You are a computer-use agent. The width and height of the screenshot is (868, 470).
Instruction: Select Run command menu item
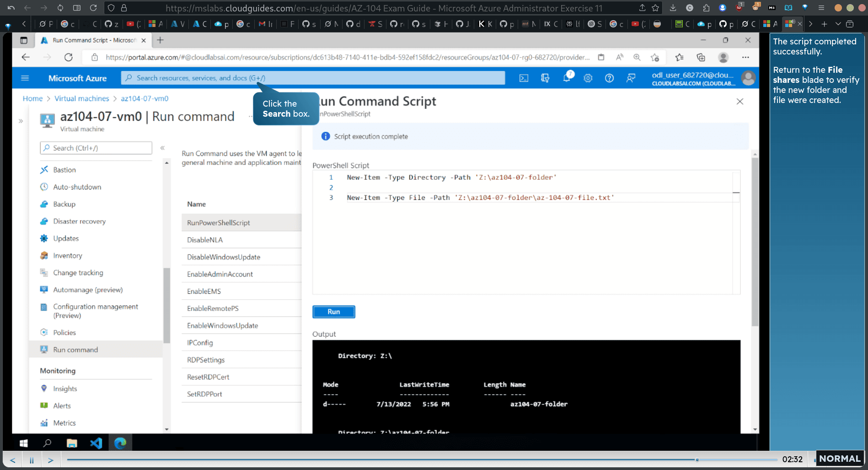tap(96, 350)
